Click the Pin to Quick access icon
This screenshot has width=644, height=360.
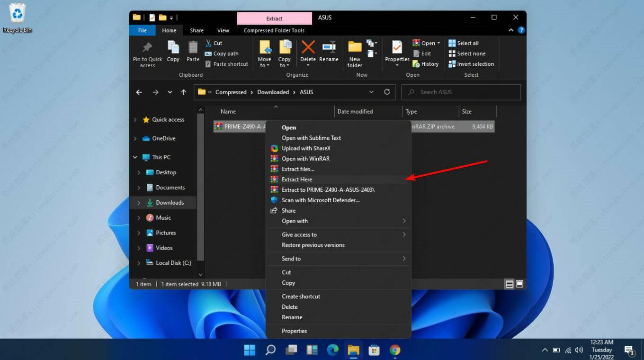point(147,48)
